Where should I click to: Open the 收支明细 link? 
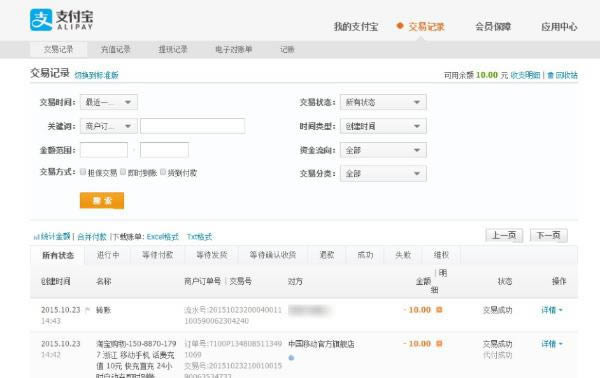(x=525, y=75)
